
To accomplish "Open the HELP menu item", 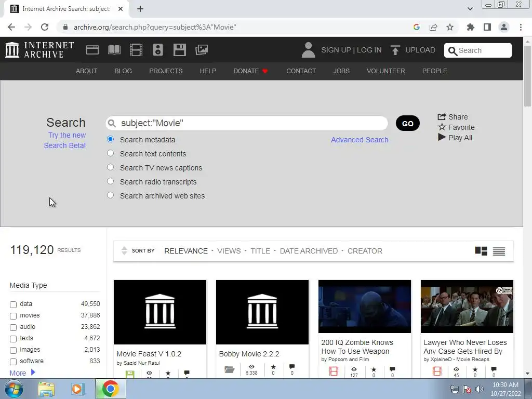I will [208, 71].
